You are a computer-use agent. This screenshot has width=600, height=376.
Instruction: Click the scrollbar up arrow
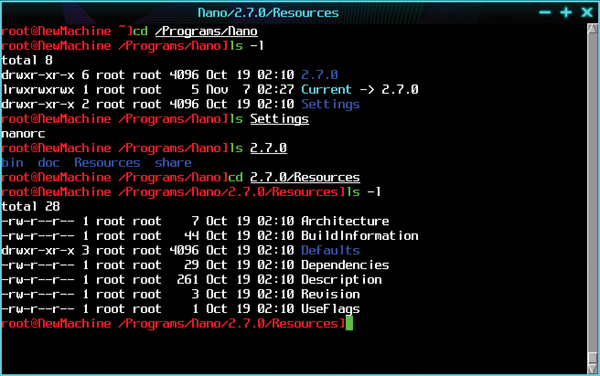pos(592,28)
